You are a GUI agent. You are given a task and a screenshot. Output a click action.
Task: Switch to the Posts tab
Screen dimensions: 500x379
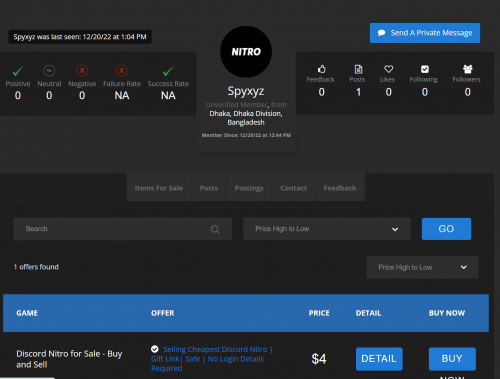(x=209, y=188)
